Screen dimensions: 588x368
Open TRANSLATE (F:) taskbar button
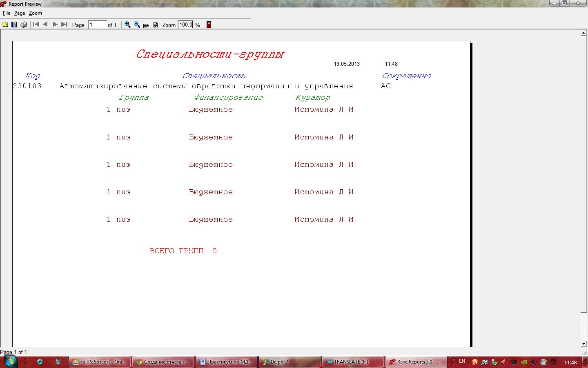pos(353,362)
